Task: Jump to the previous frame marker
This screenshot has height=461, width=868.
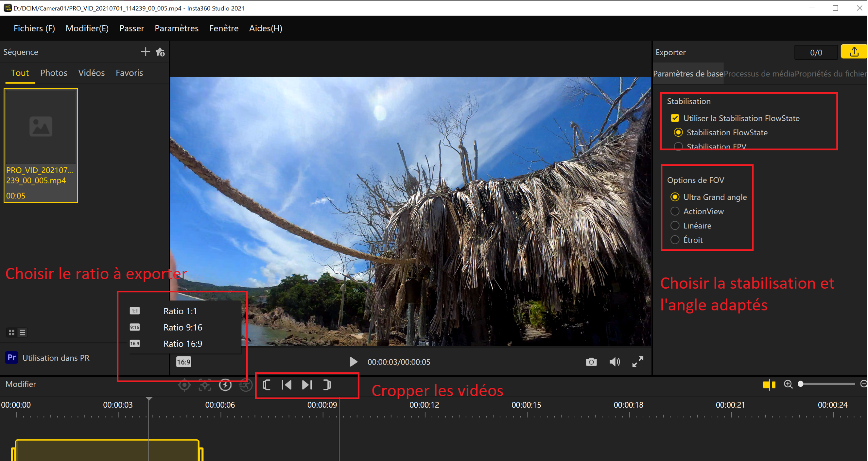Action: 287,385
